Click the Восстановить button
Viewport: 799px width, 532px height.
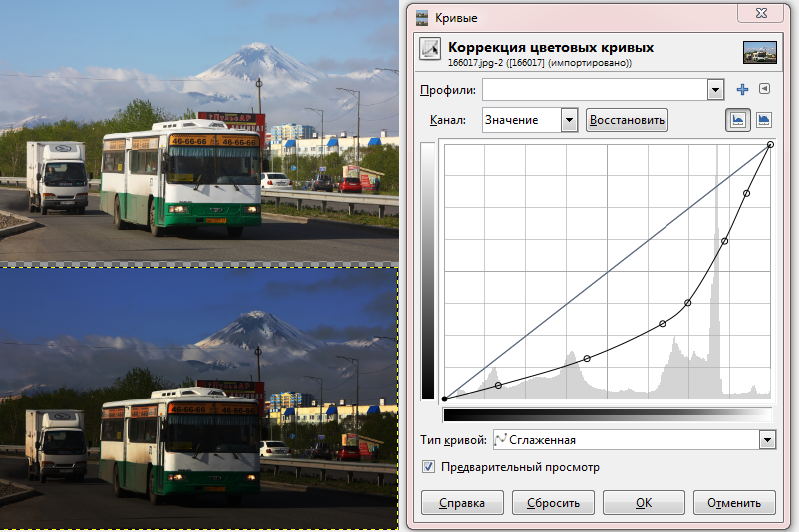(x=627, y=120)
